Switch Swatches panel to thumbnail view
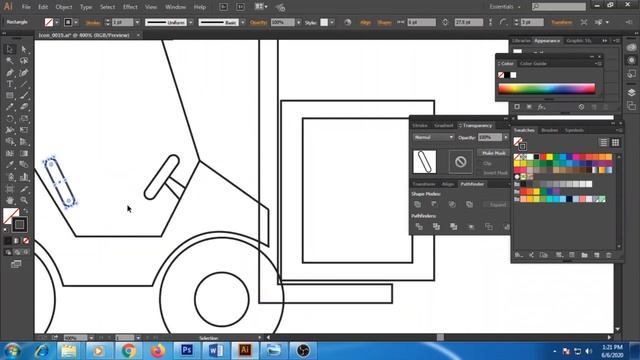The height and width of the screenshot is (360, 640). (615, 142)
